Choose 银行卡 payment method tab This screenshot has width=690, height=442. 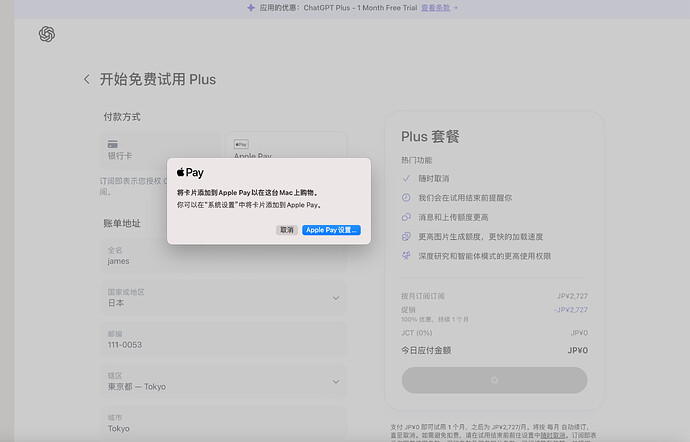click(x=160, y=151)
